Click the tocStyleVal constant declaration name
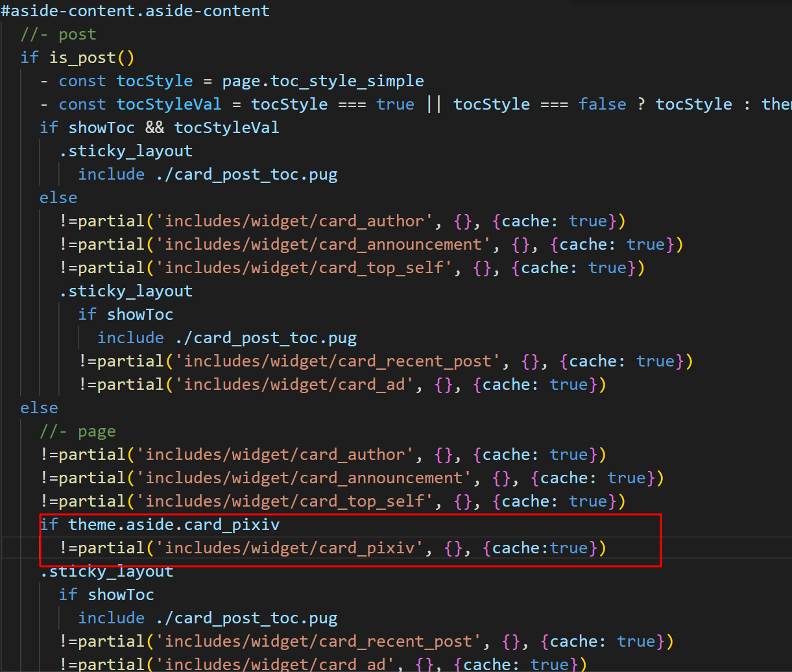Viewport: 792px width, 672px height. pyautogui.click(x=169, y=104)
